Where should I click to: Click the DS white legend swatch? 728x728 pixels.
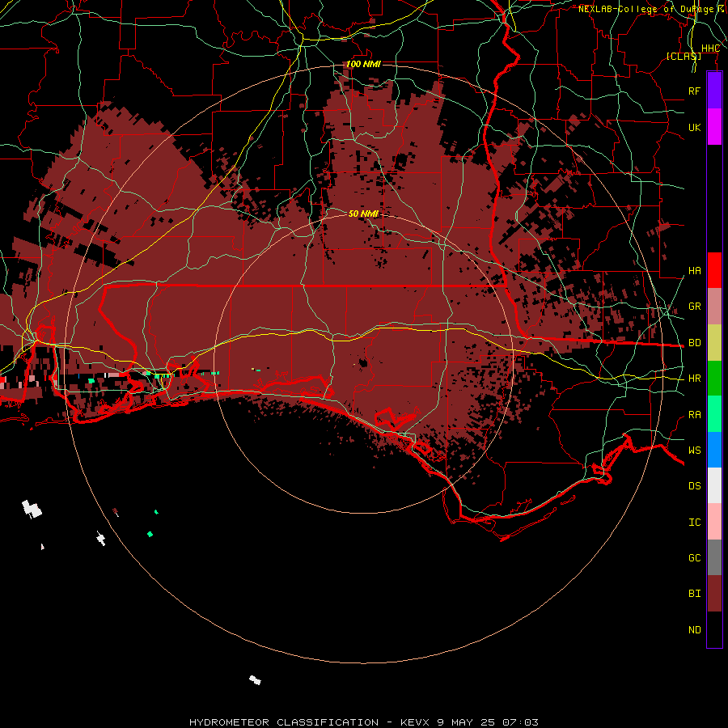[714, 485]
